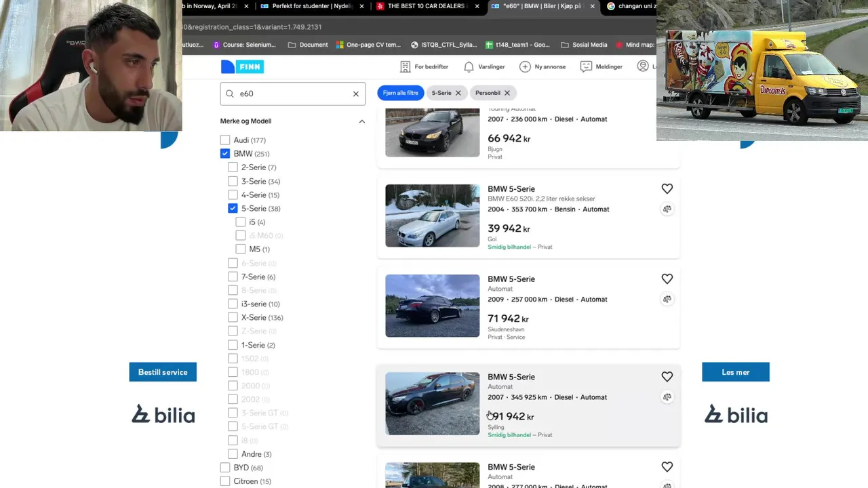Compare the 39 942 kr BMW listing
The width and height of the screenshot is (868, 488).
click(x=667, y=209)
